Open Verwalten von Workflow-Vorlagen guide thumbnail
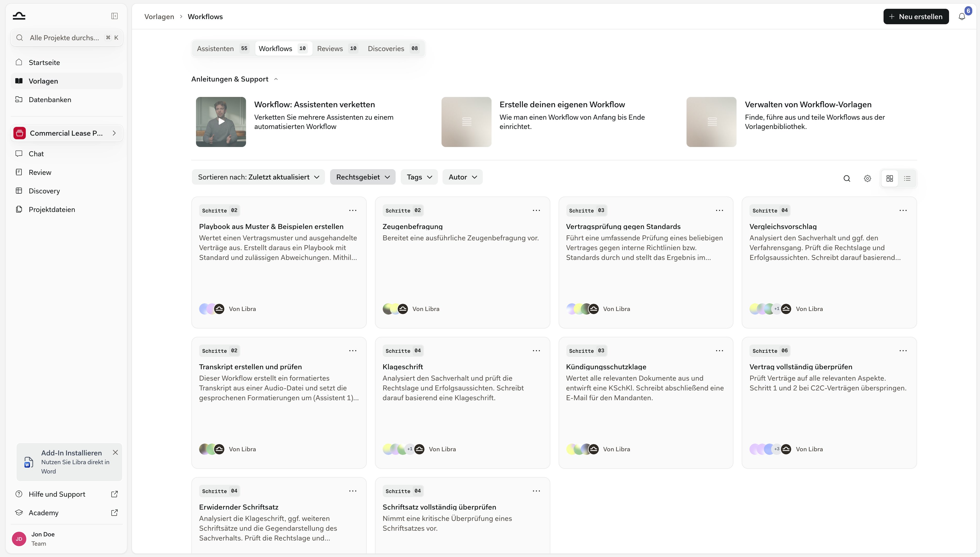The height and width of the screenshot is (557, 980). [711, 122]
